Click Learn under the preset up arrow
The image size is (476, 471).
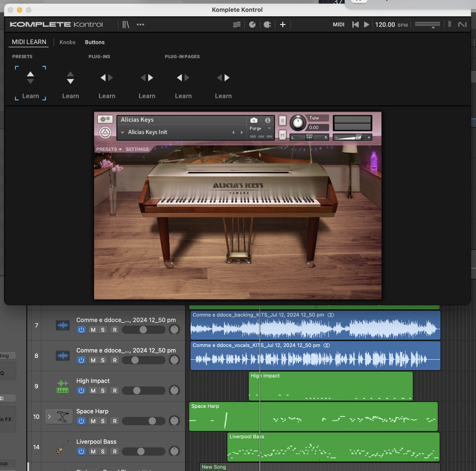30,96
